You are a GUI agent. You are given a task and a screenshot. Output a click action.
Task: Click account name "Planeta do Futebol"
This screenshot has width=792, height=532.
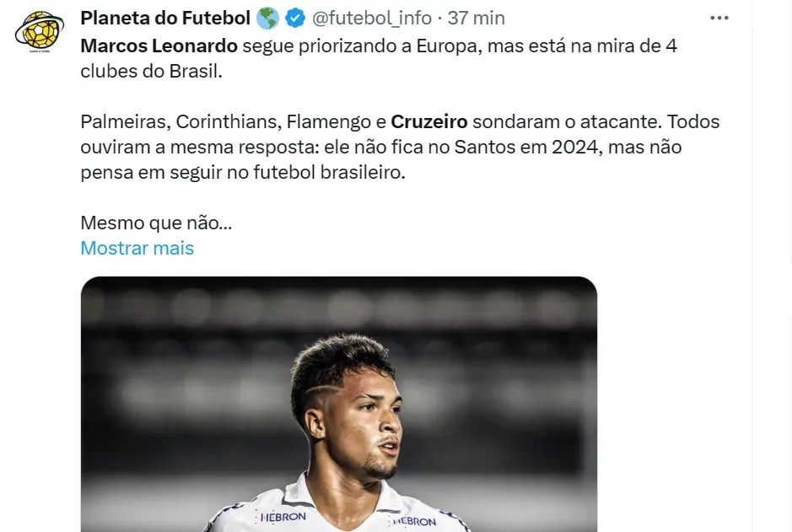165,18
